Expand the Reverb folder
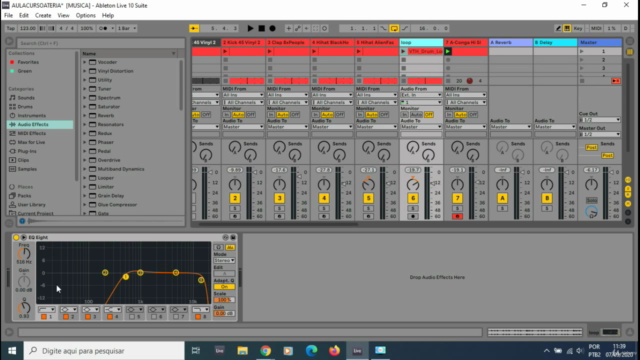Viewport: 640px width, 360px height. click(x=85, y=116)
